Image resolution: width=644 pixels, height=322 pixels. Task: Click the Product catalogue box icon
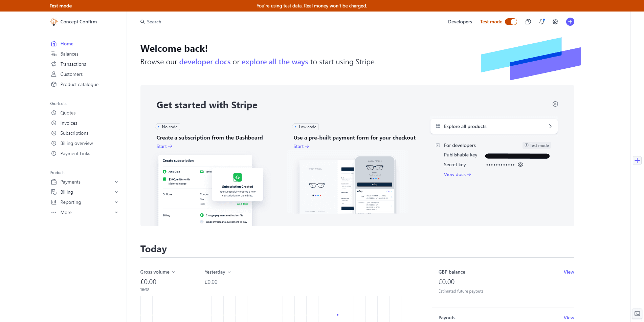click(x=54, y=84)
